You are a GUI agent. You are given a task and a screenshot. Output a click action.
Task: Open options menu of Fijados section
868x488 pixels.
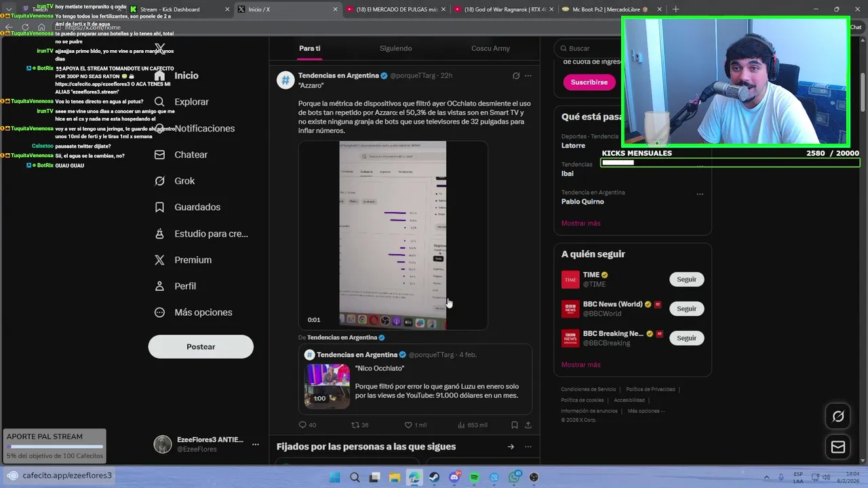coord(528,447)
